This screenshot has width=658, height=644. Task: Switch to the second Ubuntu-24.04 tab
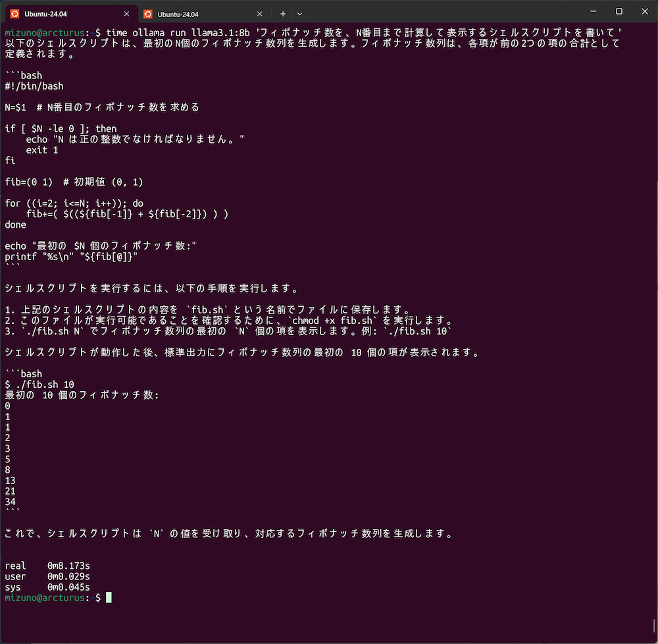(x=205, y=14)
